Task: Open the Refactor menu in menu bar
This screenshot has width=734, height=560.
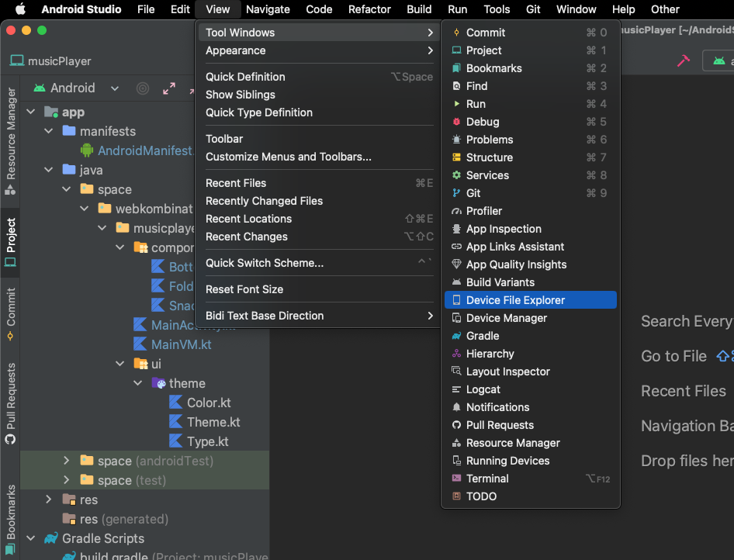Action: pyautogui.click(x=369, y=9)
